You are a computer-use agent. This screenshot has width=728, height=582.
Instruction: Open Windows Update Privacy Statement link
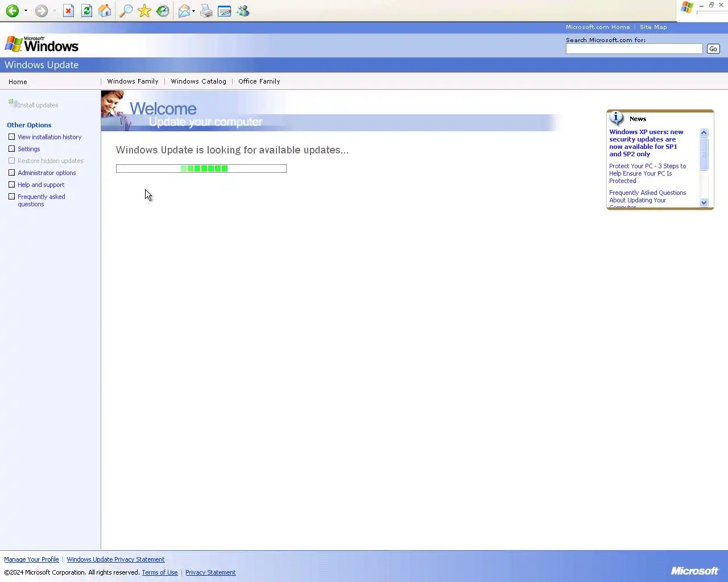[115, 559]
